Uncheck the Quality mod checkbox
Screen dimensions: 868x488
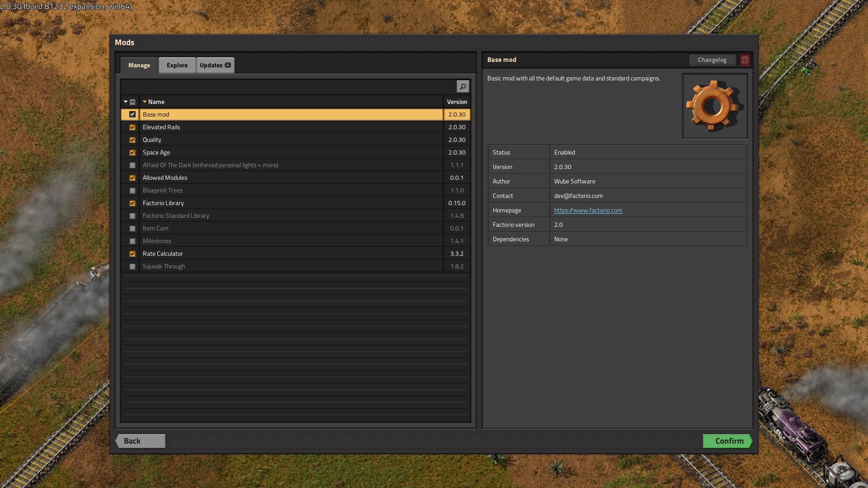point(132,140)
